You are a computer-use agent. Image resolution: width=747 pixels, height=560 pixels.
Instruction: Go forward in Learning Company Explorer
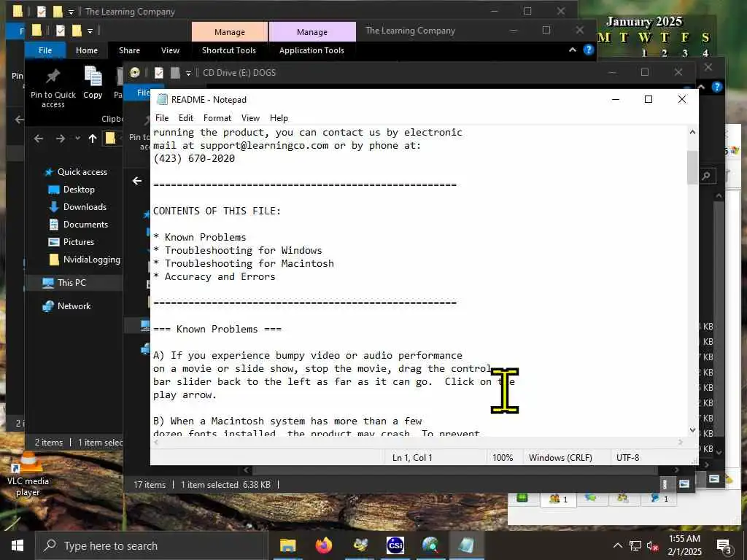tap(60, 139)
